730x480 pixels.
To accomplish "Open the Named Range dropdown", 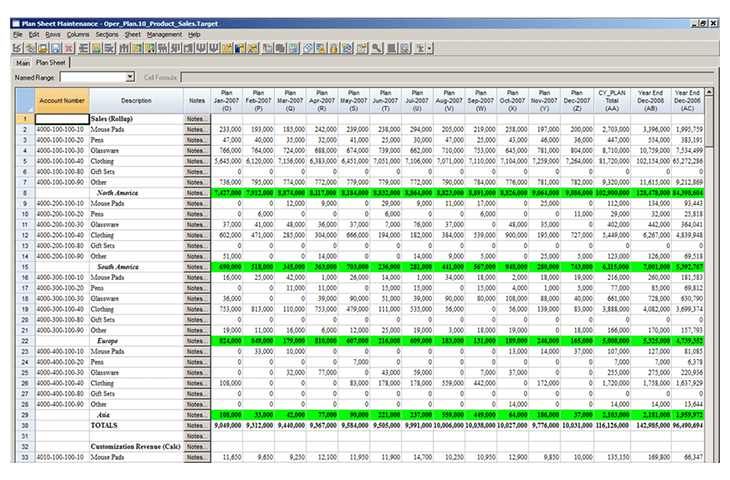I will point(130,76).
